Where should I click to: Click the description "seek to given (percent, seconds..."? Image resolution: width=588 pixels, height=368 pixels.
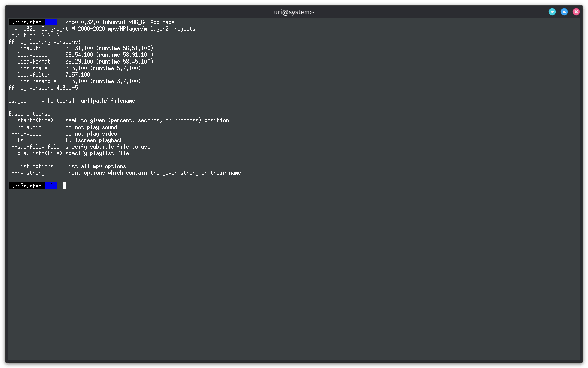click(x=147, y=120)
